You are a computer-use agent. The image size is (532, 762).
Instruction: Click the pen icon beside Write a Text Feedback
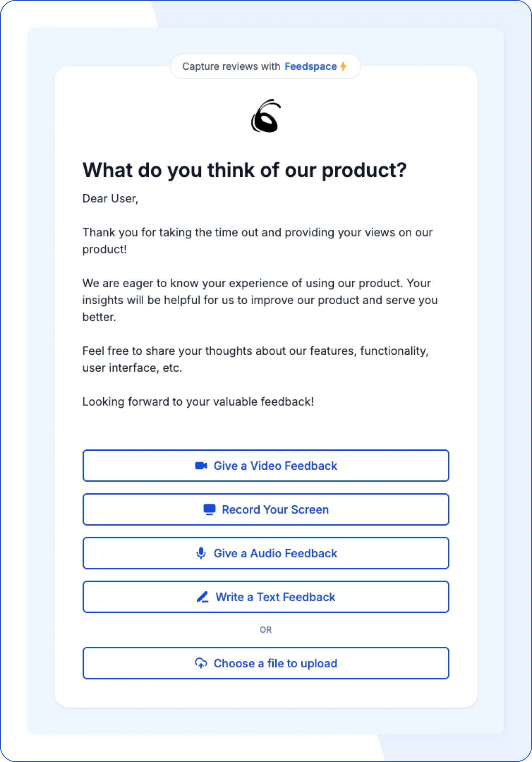[x=202, y=597]
